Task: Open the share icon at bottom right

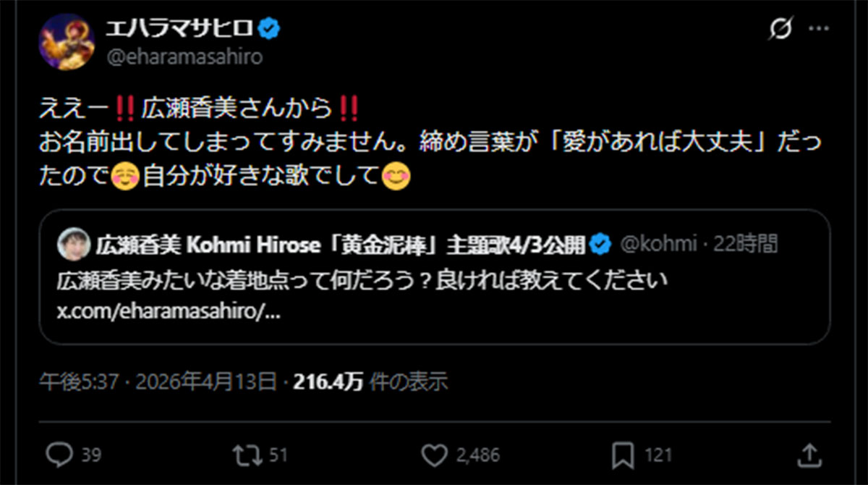Action: pyautogui.click(x=810, y=455)
